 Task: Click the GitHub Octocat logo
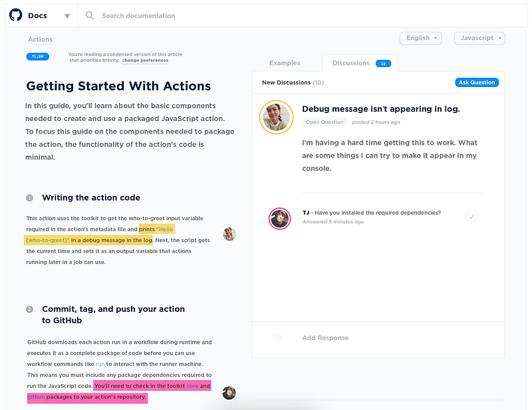[15, 15]
